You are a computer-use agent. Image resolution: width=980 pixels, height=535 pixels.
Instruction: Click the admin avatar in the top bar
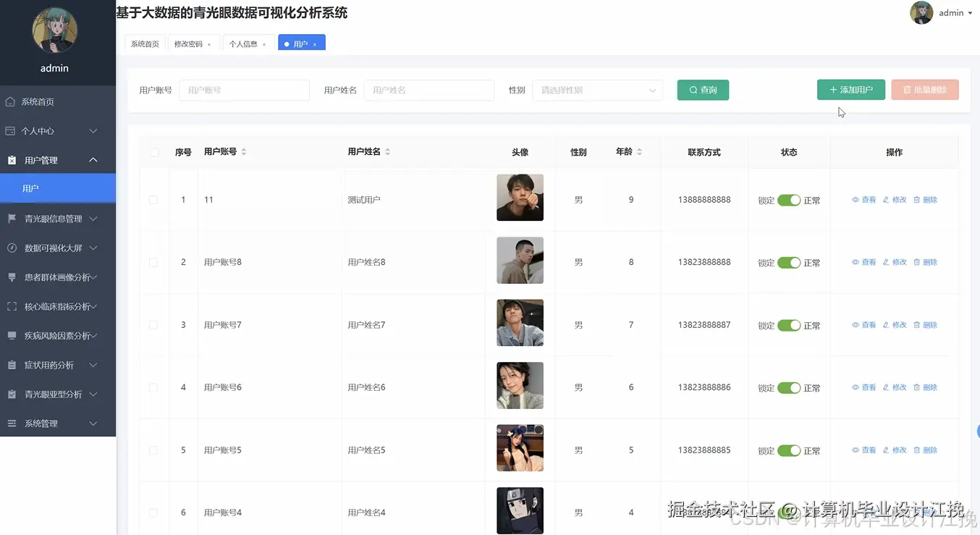921,13
